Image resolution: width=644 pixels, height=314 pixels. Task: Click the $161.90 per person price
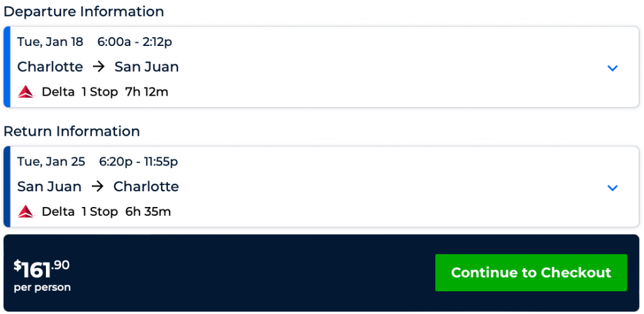(x=42, y=274)
